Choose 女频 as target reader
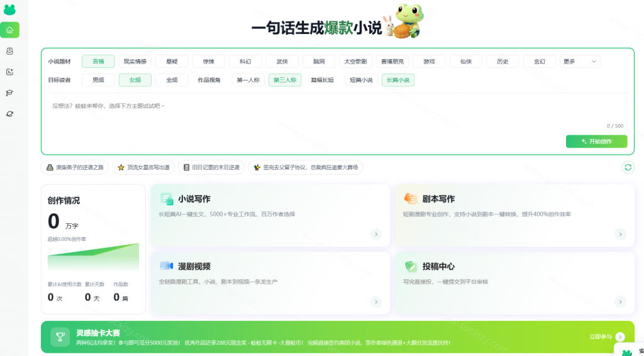This screenshot has height=356, width=644. coord(135,80)
